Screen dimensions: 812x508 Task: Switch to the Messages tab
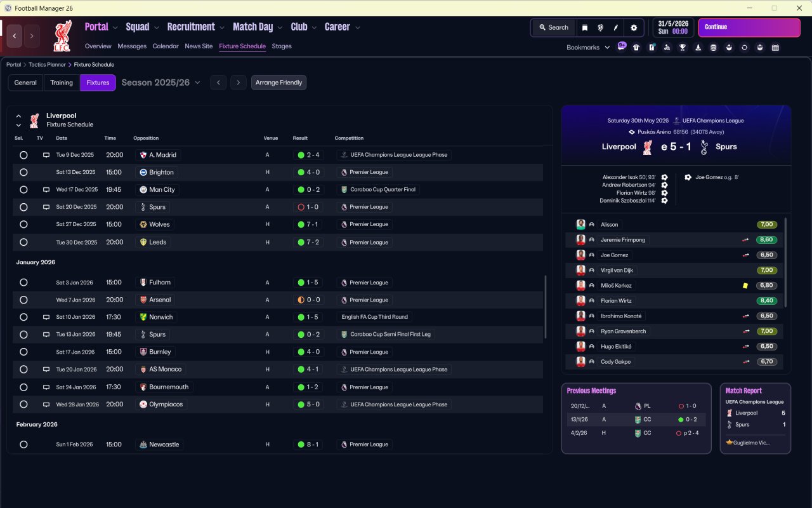pyautogui.click(x=132, y=46)
